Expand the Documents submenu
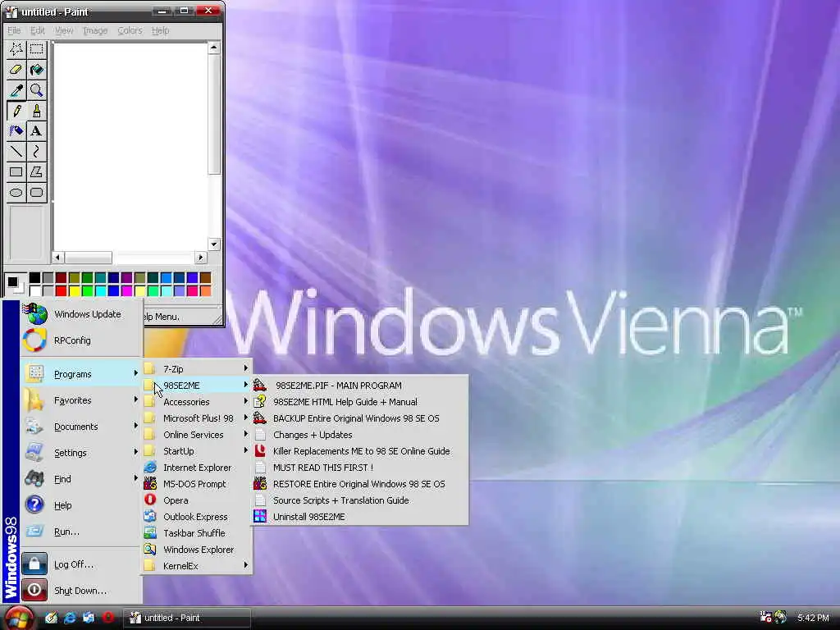This screenshot has width=840, height=630. click(81, 427)
